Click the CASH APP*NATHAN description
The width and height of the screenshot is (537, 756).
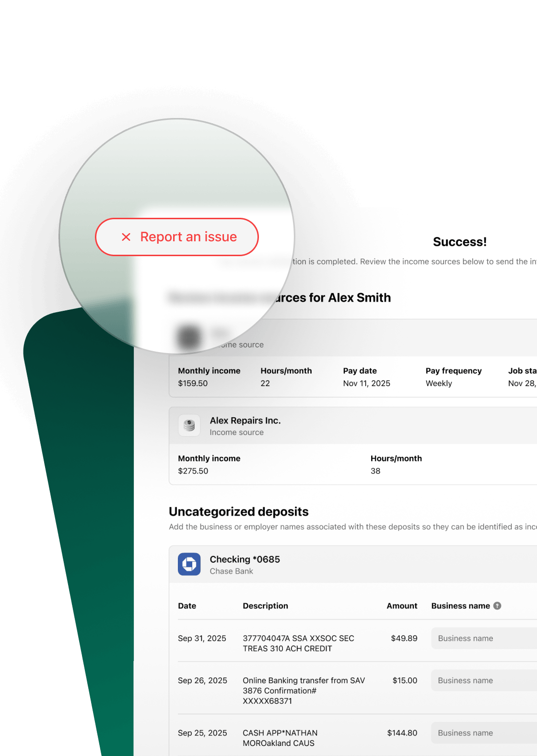pyautogui.click(x=280, y=738)
